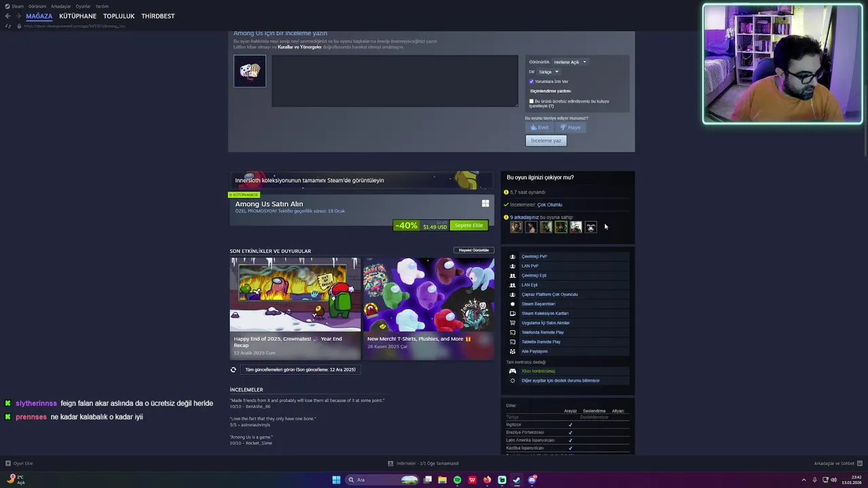Open the MAĞAZA tab

tap(39, 16)
